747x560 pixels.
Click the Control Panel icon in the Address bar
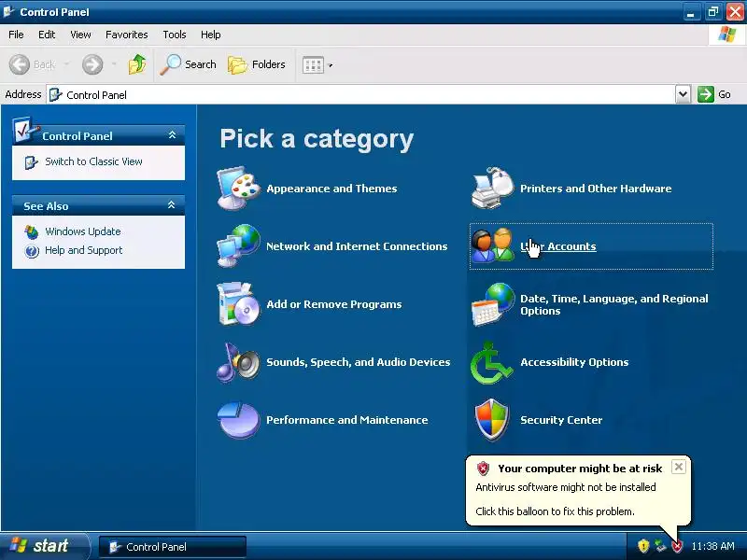click(56, 95)
